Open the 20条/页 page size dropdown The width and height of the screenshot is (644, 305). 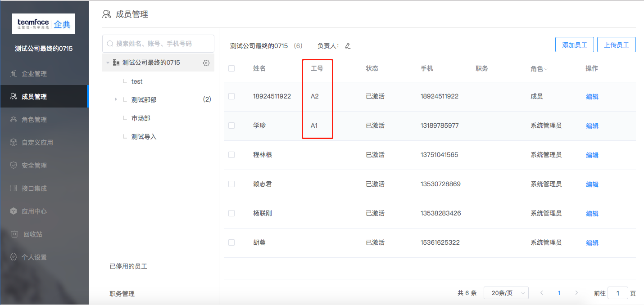point(506,293)
